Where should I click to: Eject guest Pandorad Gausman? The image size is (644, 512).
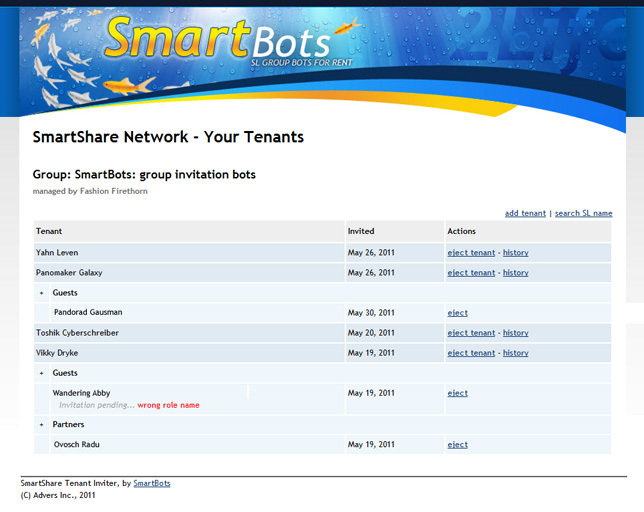458,313
